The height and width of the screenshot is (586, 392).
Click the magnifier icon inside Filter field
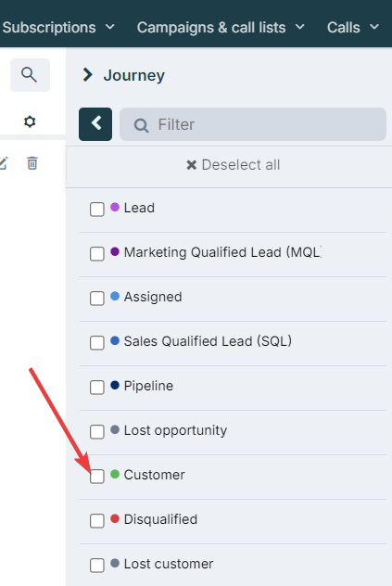coord(141,125)
